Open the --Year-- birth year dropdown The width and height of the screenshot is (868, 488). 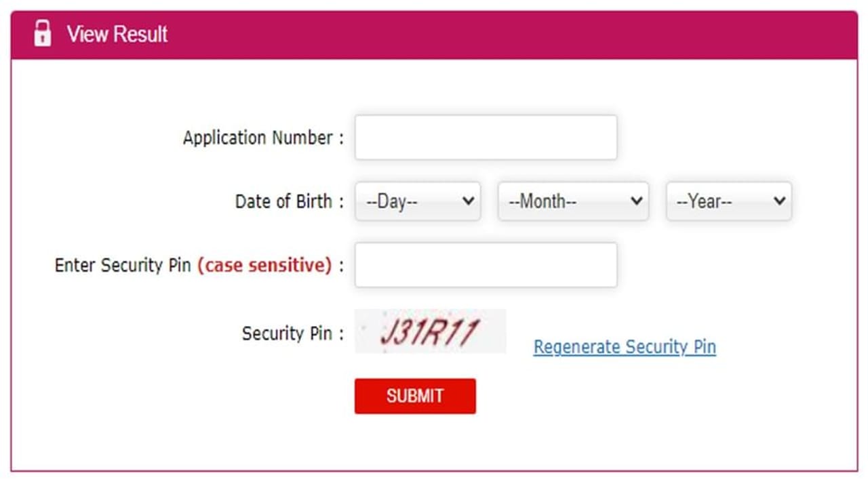point(728,201)
